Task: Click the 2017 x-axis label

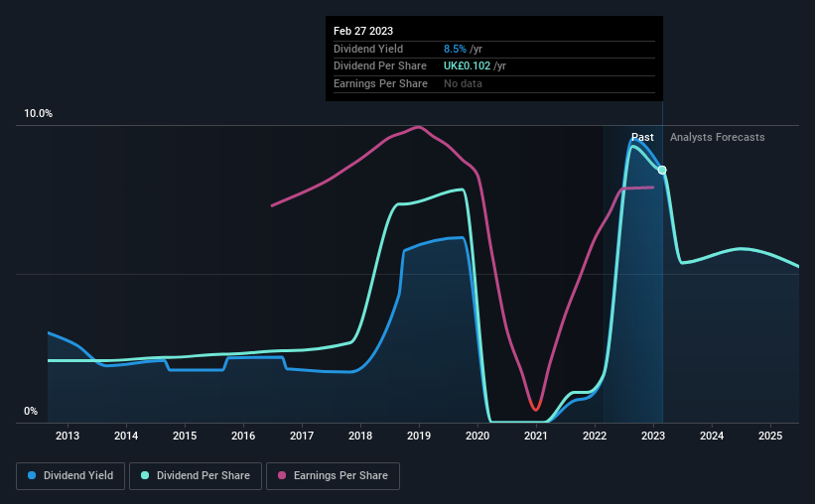Action: click(302, 436)
